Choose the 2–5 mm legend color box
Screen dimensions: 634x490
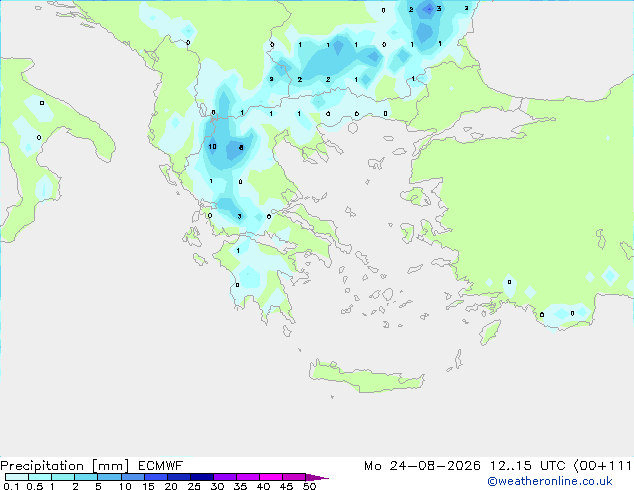pyautogui.click(x=86, y=477)
